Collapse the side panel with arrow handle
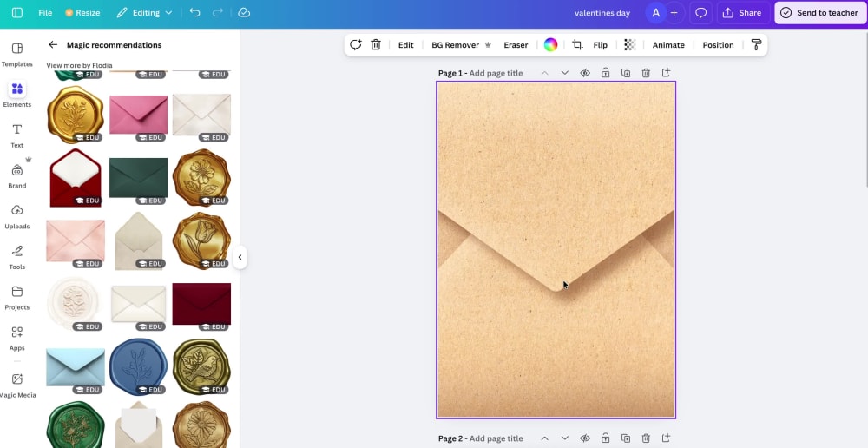868x448 pixels. tap(240, 257)
